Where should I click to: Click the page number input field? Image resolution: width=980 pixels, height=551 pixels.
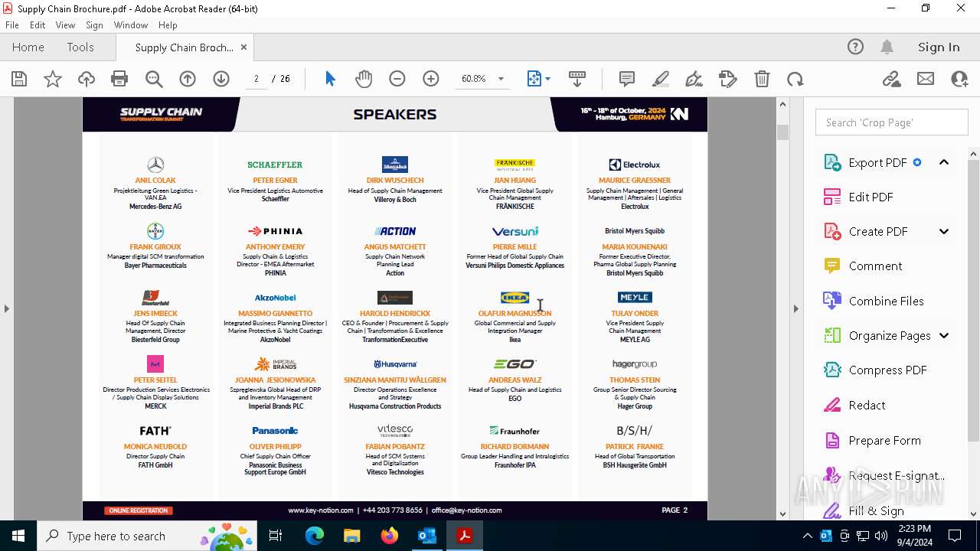click(256, 79)
